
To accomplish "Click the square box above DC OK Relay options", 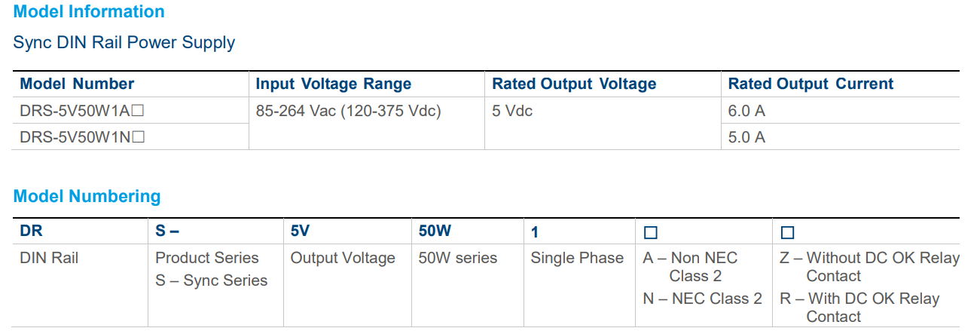I will 787,233.
